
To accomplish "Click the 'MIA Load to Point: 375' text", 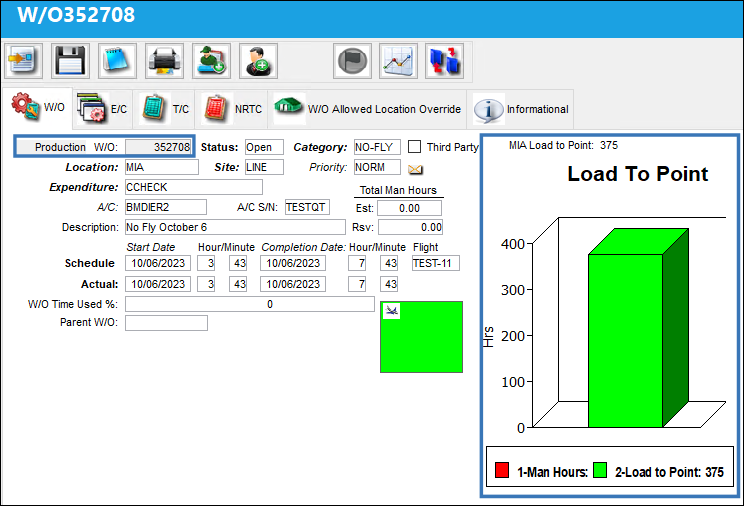I will click(x=563, y=145).
